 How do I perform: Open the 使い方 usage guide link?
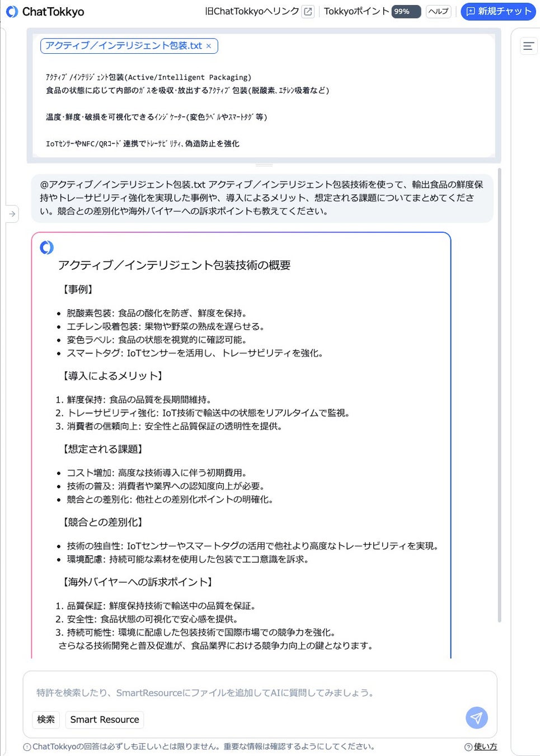click(x=485, y=746)
